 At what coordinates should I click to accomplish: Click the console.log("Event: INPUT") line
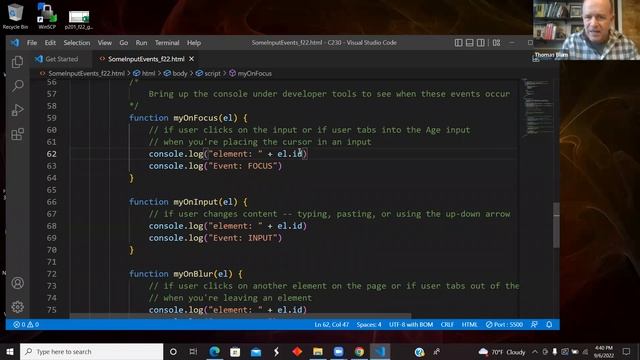(215, 238)
